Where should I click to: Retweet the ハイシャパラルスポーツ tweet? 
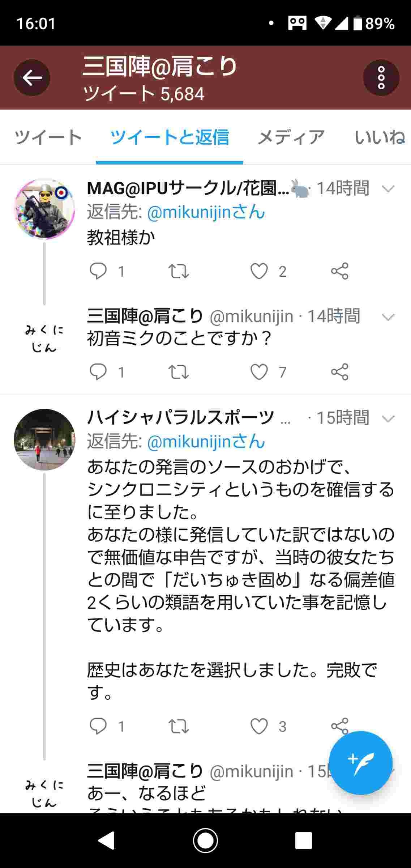coord(179,726)
